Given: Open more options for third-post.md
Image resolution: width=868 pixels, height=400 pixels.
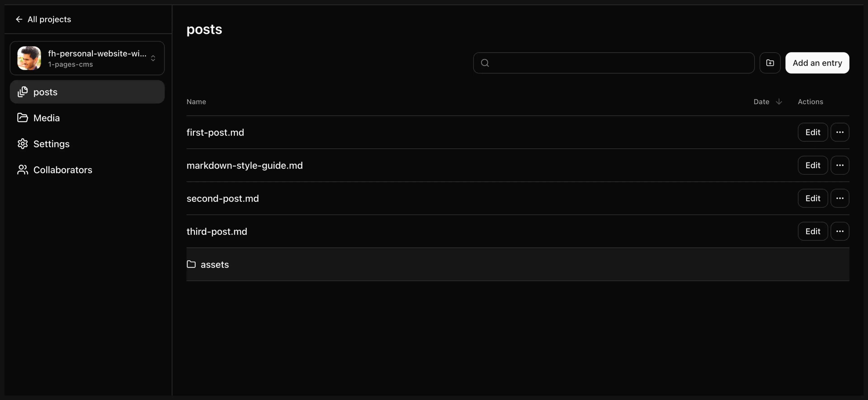Looking at the screenshot, I should (x=840, y=231).
